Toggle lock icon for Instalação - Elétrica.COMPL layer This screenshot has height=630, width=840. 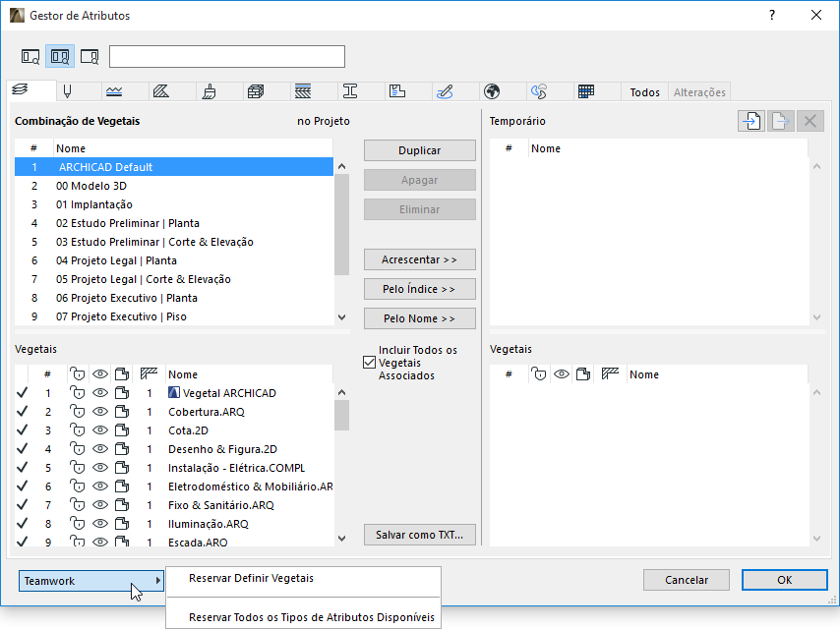tap(78, 468)
